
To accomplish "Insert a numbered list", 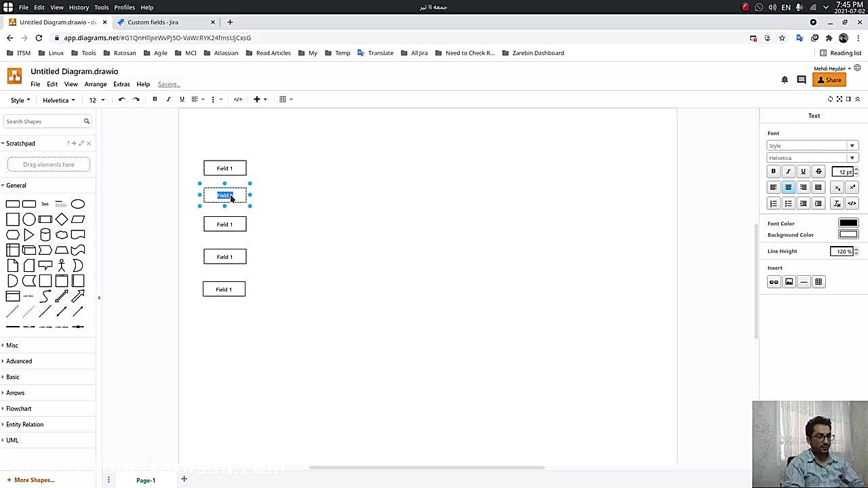I will (x=773, y=203).
